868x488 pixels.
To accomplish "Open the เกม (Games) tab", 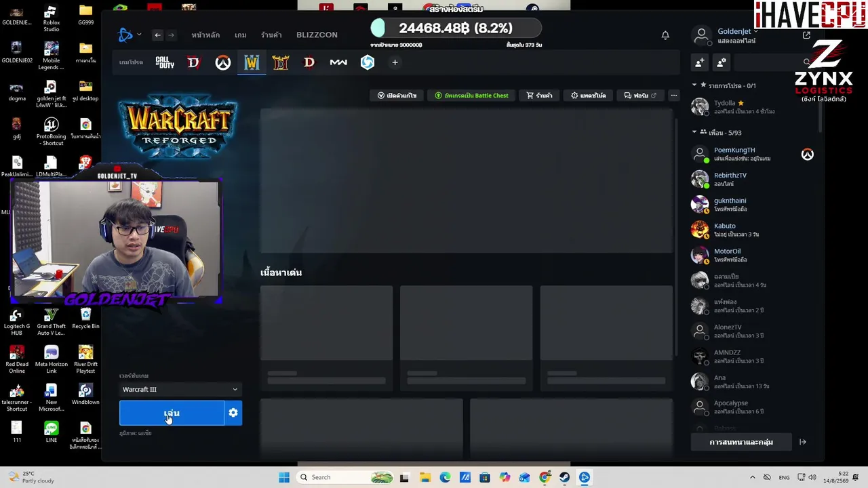I will (240, 35).
